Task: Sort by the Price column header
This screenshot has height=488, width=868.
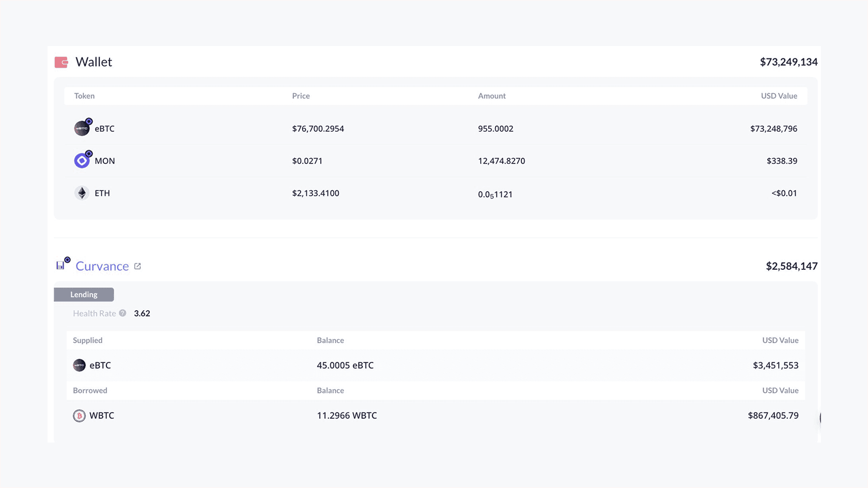Action: 301,96
